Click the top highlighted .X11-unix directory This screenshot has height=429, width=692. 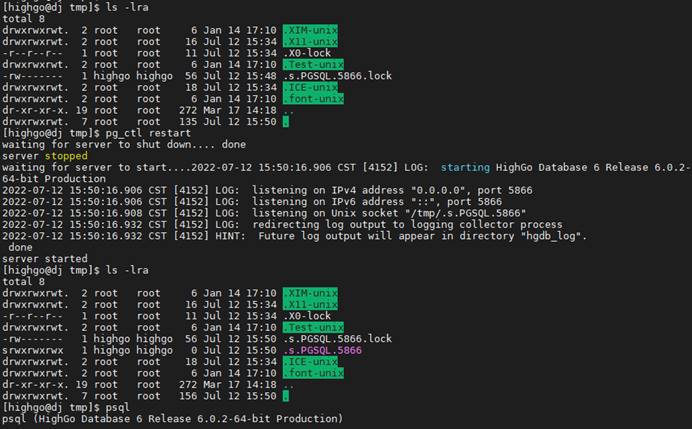(x=310, y=42)
